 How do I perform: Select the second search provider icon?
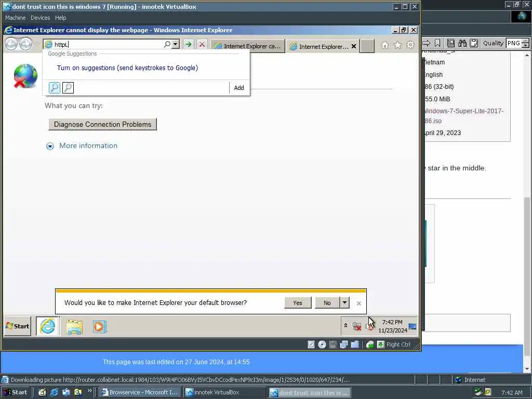coord(68,88)
